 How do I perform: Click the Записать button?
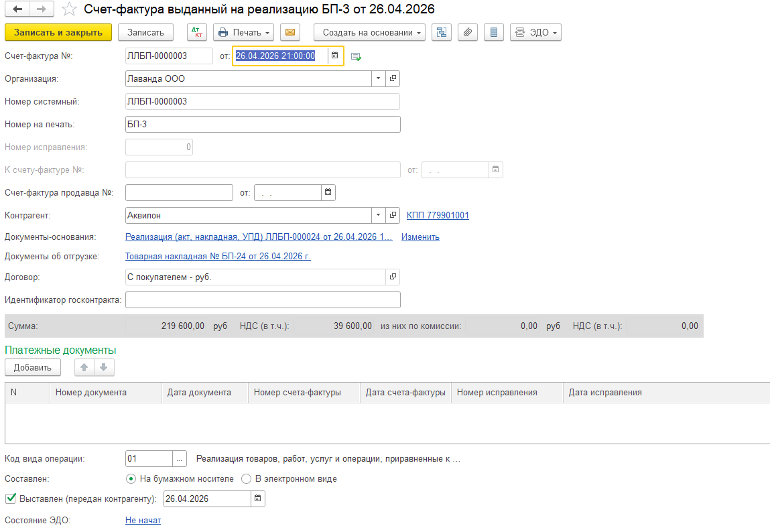tap(145, 32)
